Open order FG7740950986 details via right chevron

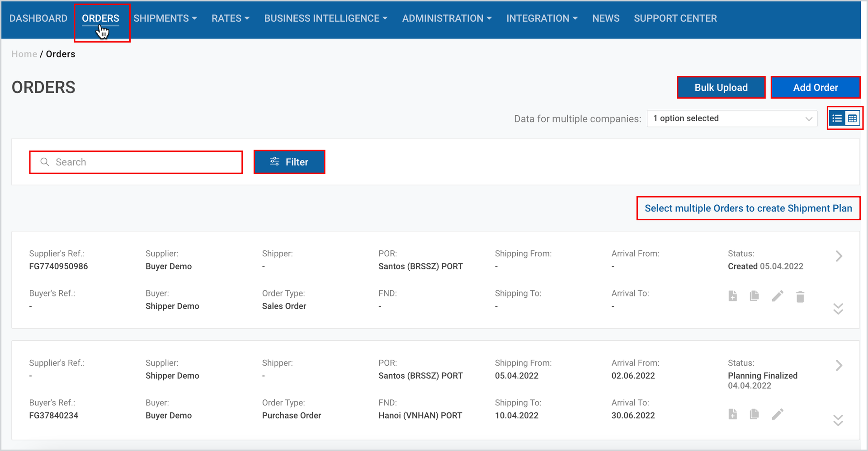(839, 256)
